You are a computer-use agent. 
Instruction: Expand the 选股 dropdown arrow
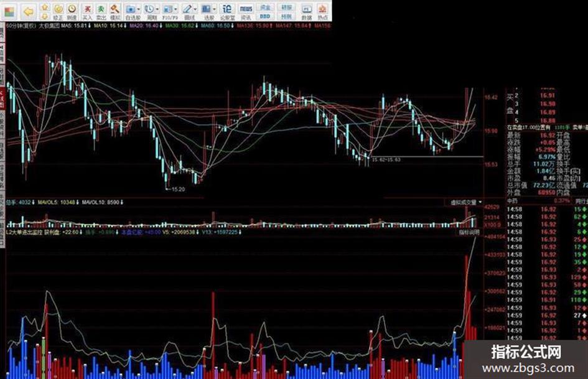pos(215,9)
